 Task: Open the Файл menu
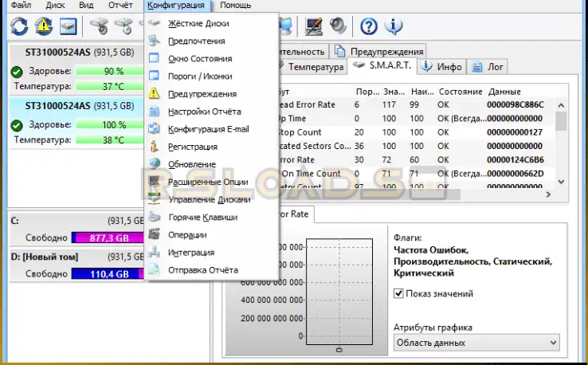click(22, 6)
